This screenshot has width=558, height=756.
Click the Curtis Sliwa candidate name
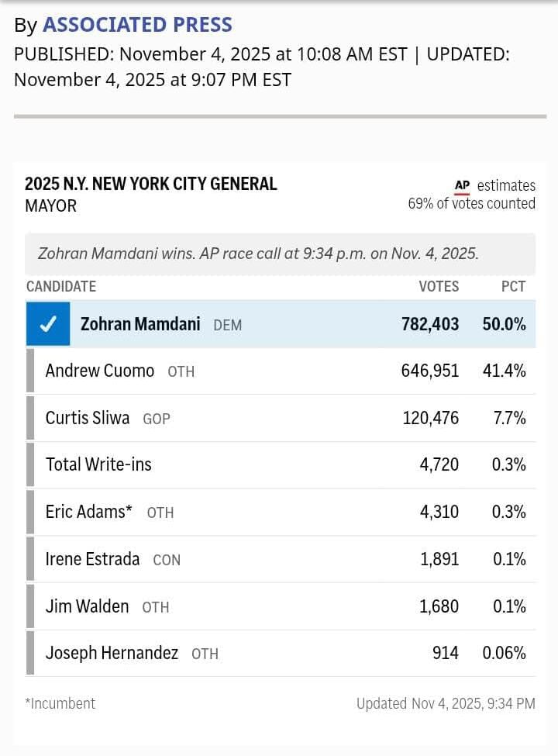88,418
